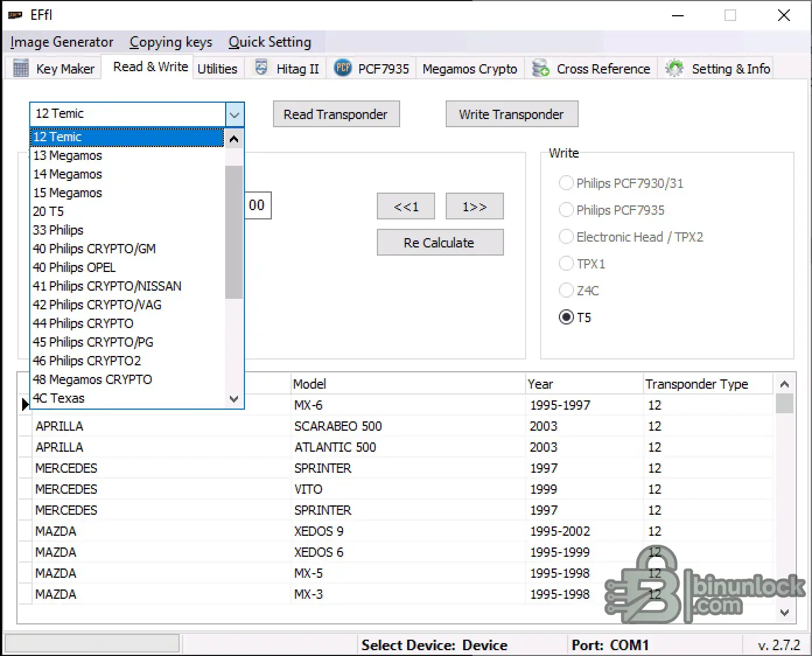
Task: Click the <<1 shift button
Action: (406, 207)
